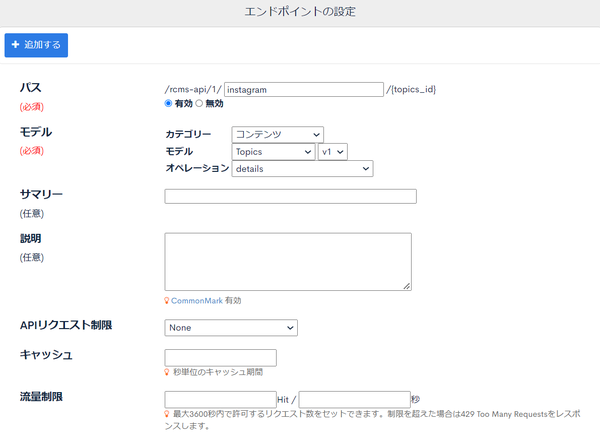Viewport: 600px width, 443px height.
Task: Click the 追加する button
Action: [x=36, y=45]
